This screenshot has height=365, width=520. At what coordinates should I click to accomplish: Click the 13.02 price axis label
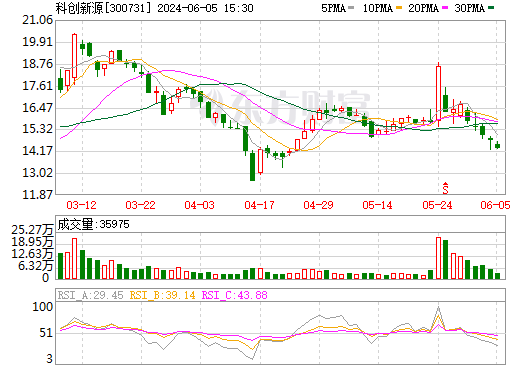coord(38,173)
